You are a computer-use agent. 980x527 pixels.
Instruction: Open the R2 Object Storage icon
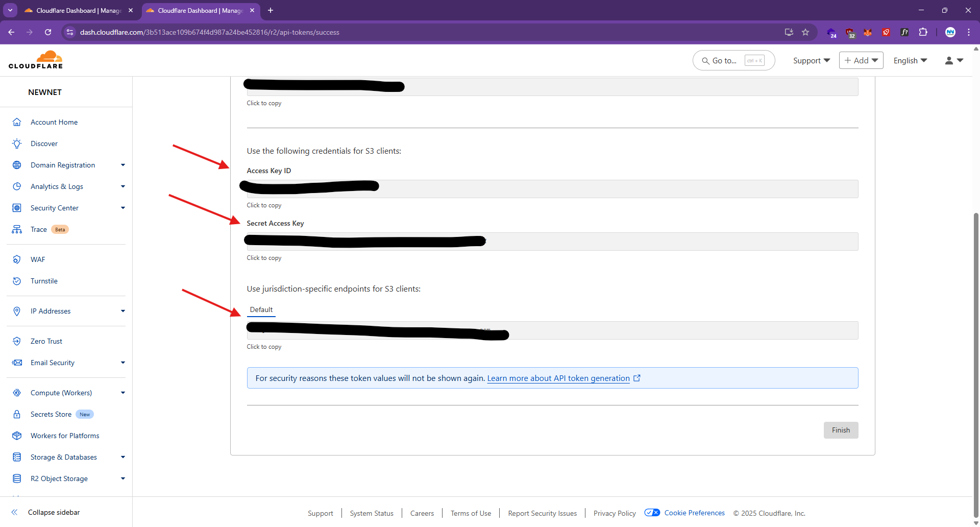pyautogui.click(x=17, y=478)
